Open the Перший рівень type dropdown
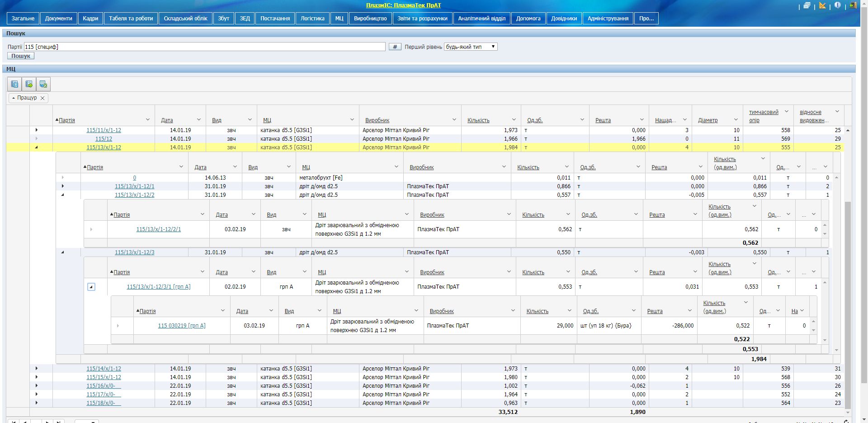 coord(471,47)
